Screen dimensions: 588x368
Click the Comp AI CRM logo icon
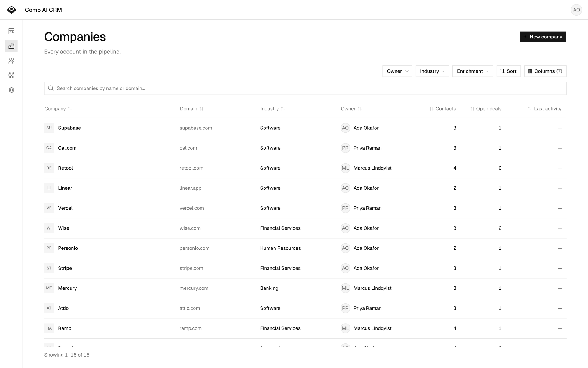coord(11,10)
